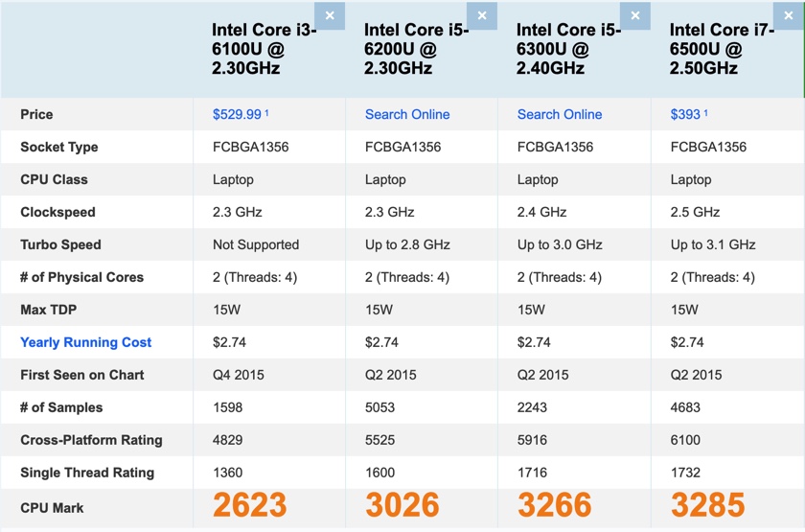Click the Single Thread Rating row label

coord(87,473)
